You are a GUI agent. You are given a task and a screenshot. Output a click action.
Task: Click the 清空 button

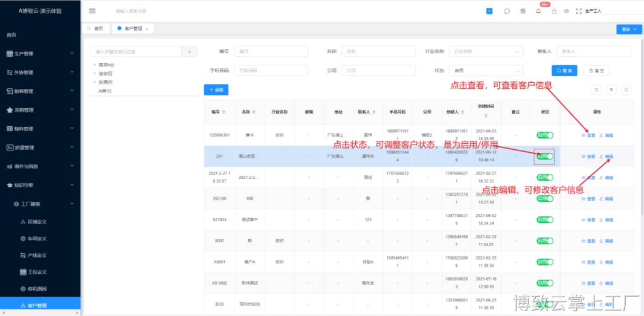pos(596,71)
